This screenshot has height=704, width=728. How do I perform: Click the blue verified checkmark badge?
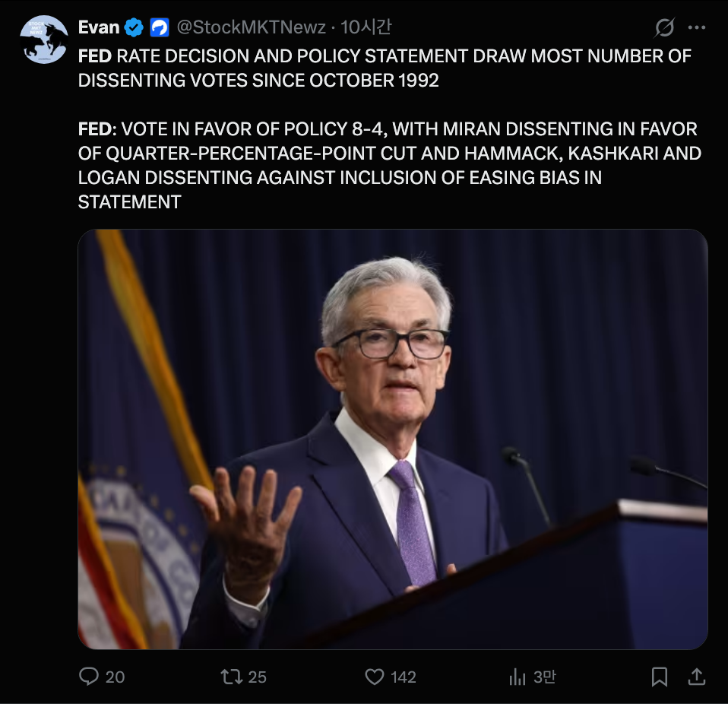134,28
